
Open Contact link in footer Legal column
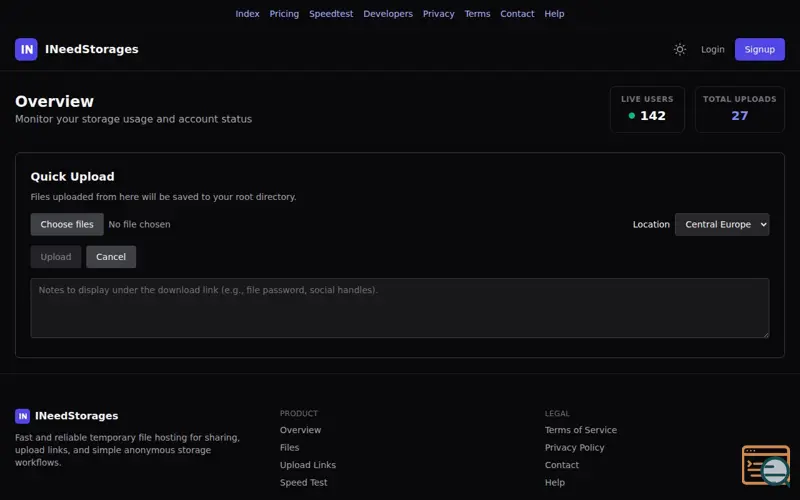562,465
